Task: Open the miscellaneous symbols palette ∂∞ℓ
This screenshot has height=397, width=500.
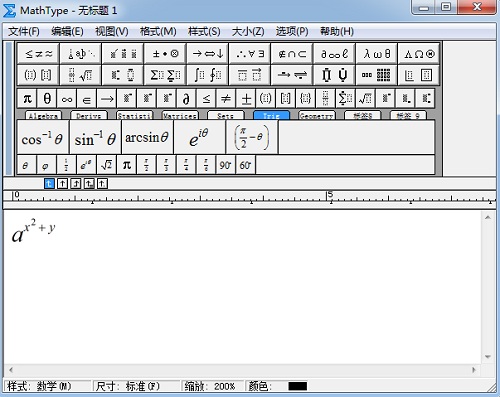Action: coord(334,53)
